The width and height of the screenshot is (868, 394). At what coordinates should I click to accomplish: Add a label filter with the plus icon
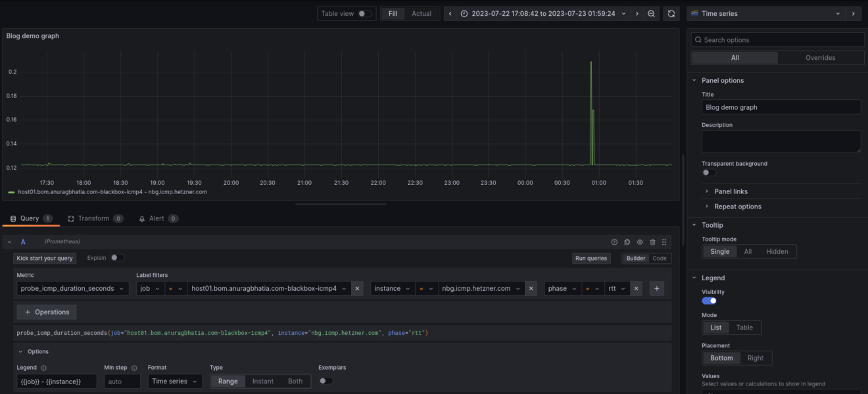pyautogui.click(x=656, y=287)
